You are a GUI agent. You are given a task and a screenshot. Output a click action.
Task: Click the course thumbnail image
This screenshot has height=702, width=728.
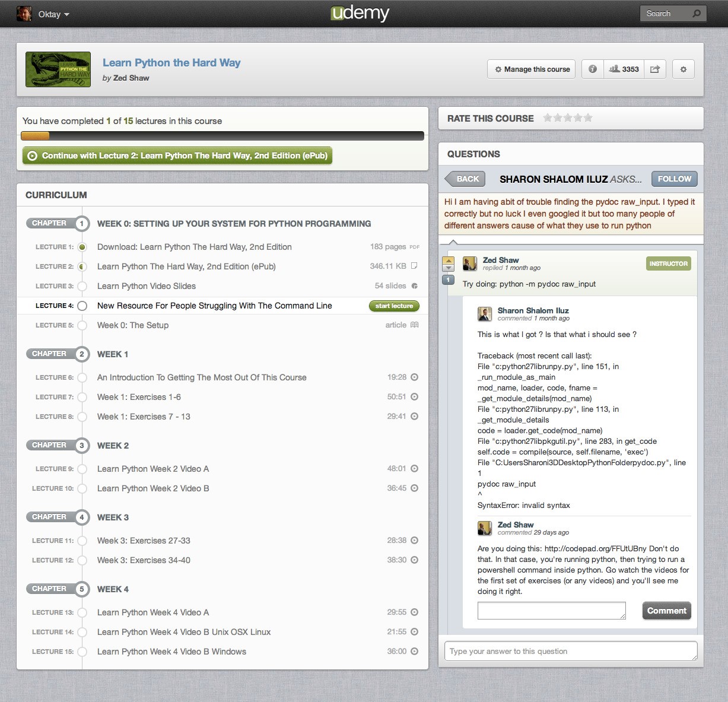click(58, 69)
